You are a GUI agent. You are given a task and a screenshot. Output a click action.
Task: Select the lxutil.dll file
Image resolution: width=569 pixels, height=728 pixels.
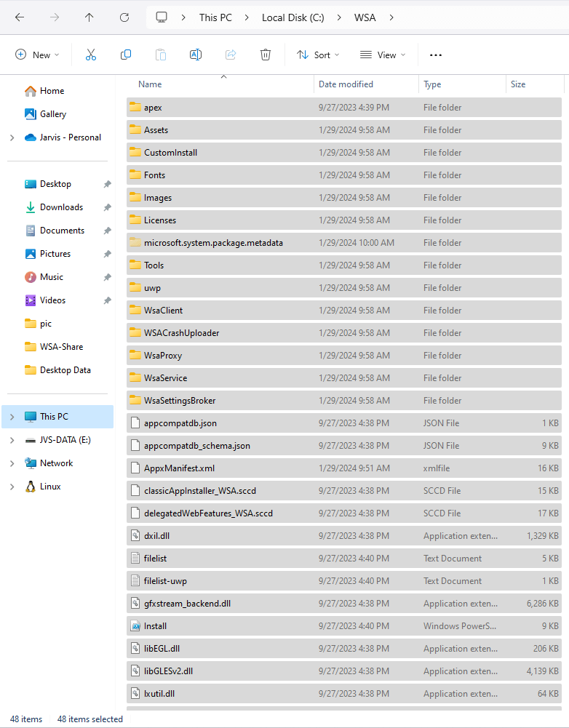coord(343,694)
